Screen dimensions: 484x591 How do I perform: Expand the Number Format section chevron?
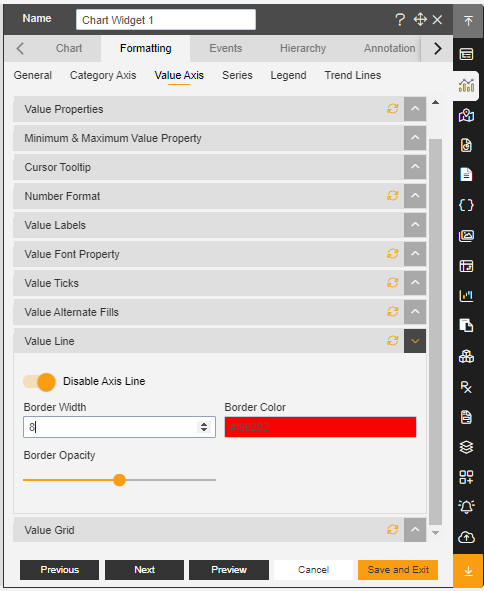click(415, 196)
